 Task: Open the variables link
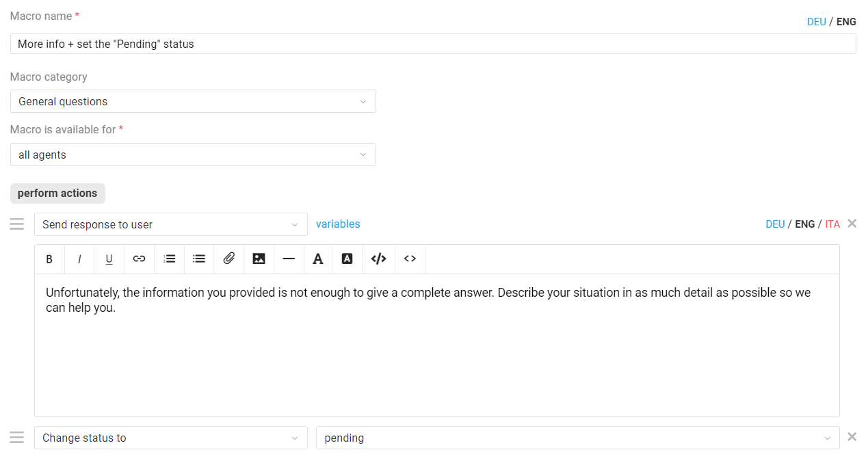[338, 224]
